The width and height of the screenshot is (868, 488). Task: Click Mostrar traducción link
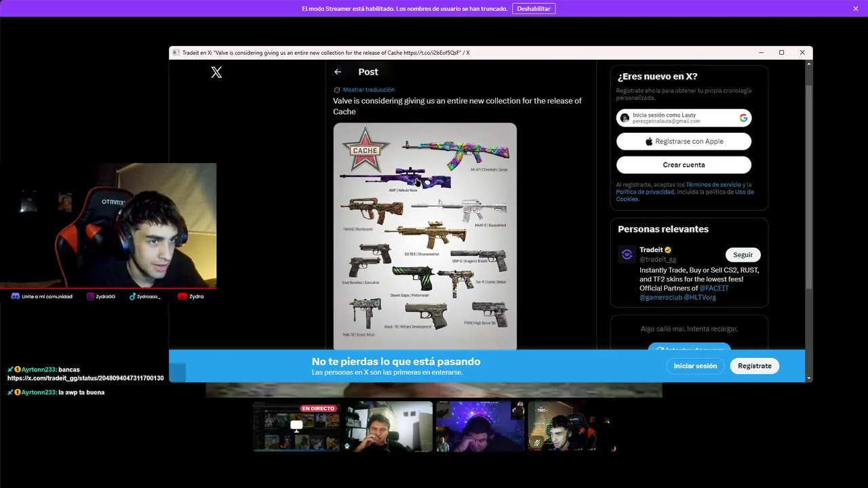coord(368,89)
